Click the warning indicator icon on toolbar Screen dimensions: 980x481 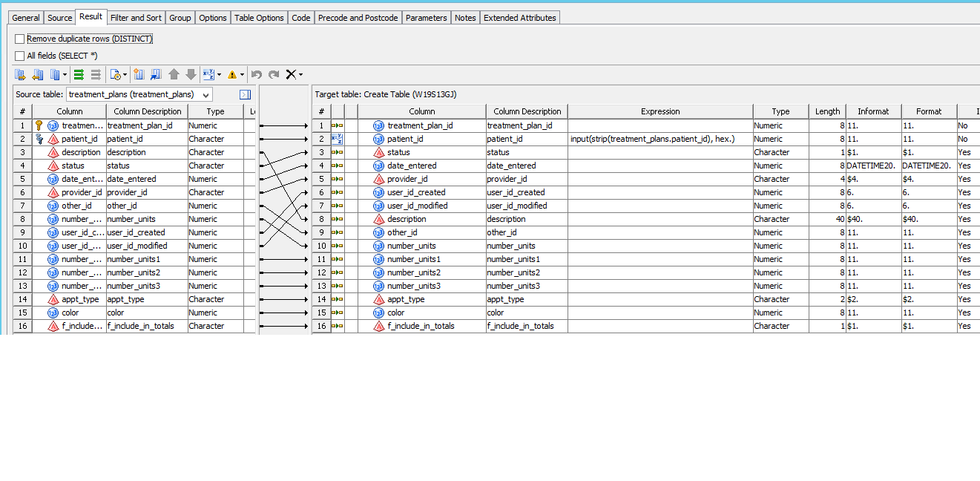(232, 74)
